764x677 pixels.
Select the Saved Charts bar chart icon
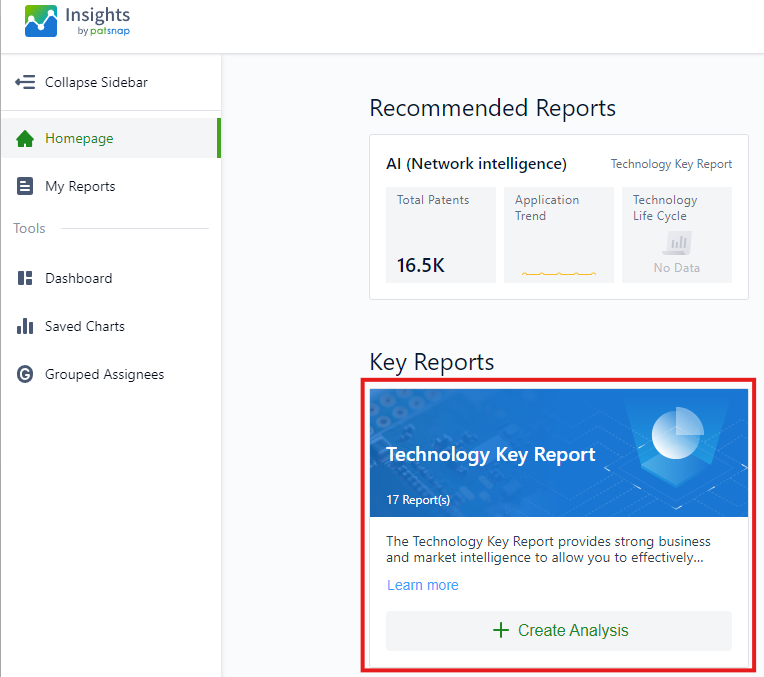(25, 327)
